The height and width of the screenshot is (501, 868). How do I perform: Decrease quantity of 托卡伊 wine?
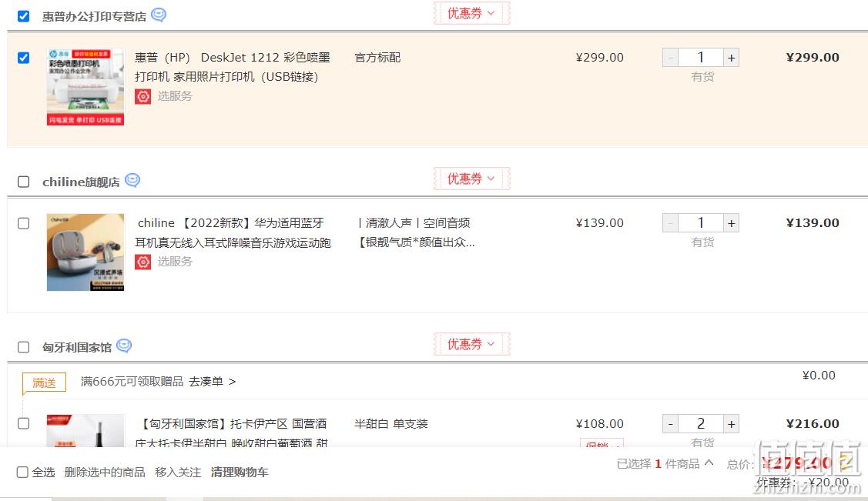[670, 423]
